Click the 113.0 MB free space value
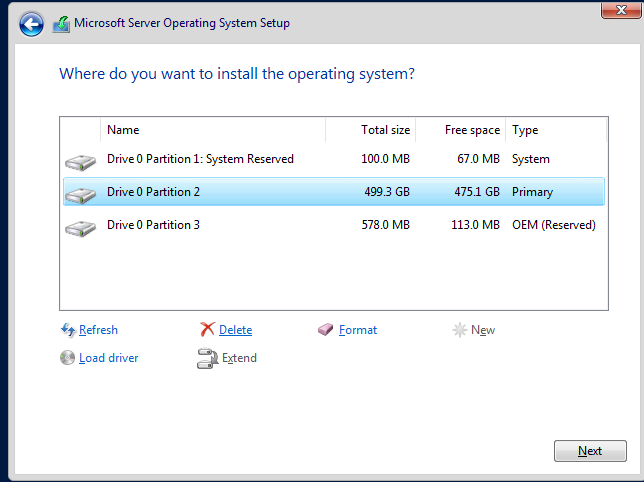644x484 pixels. (476, 225)
